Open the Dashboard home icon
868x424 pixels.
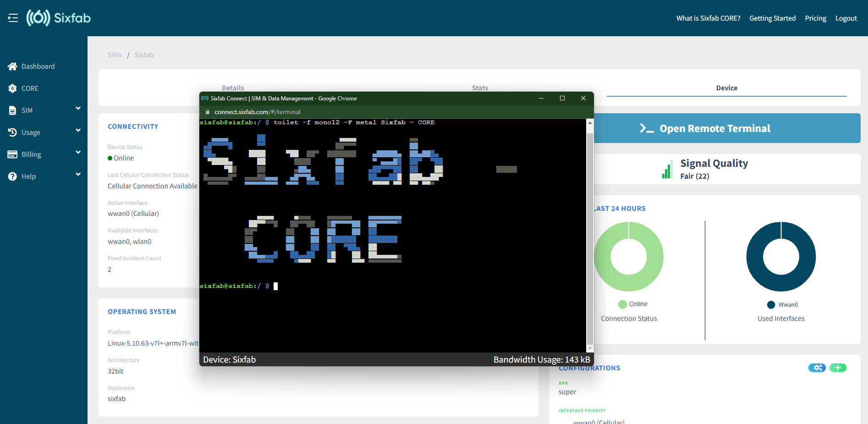point(12,66)
